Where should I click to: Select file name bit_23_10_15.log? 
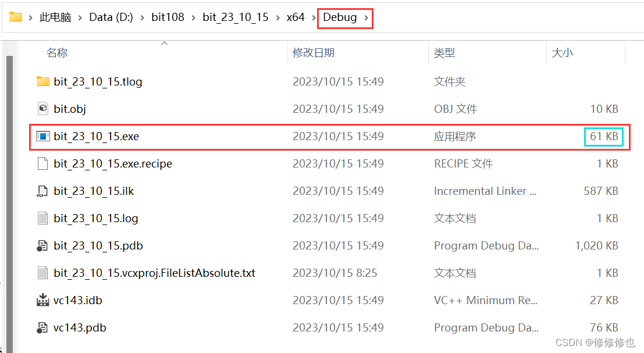[x=95, y=218]
